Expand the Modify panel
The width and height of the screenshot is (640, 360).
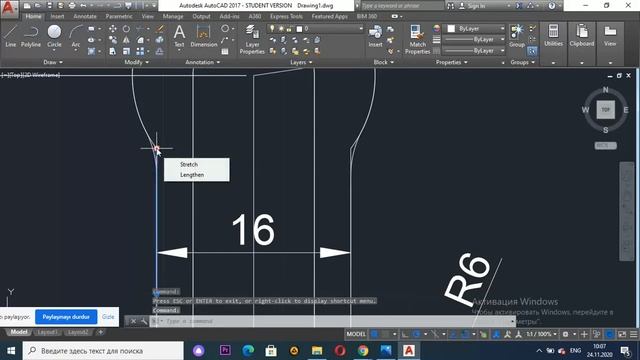[x=136, y=62]
